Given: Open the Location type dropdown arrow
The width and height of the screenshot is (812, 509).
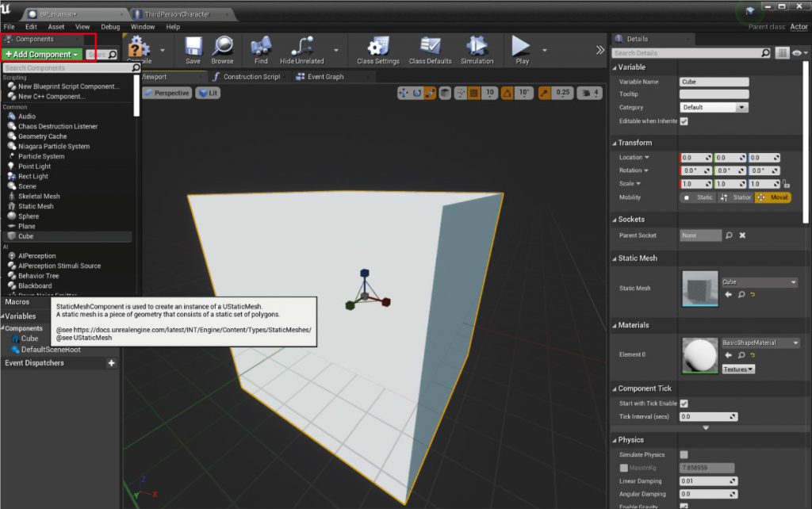Looking at the screenshot, I should pos(646,158).
